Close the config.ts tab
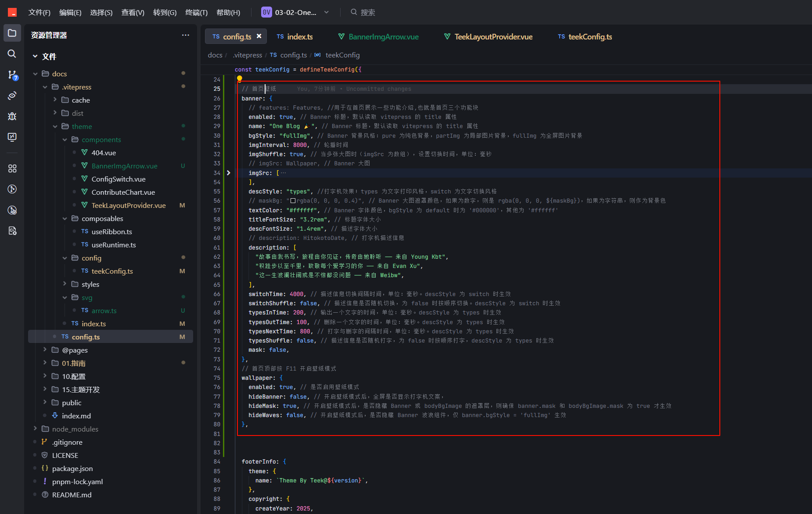 [x=259, y=36]
